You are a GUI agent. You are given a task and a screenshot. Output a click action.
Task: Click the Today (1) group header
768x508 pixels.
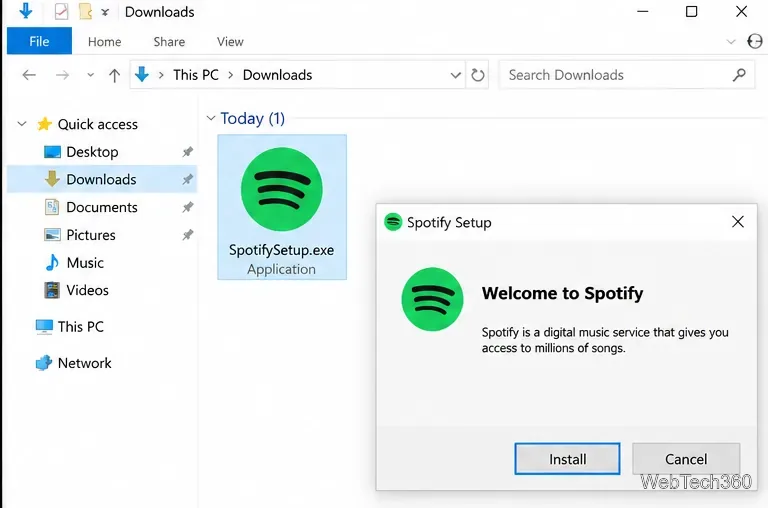click(252, 118)
